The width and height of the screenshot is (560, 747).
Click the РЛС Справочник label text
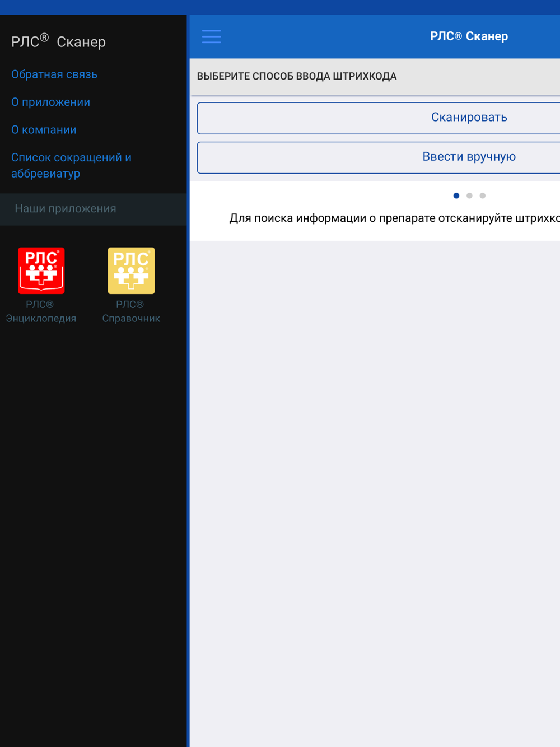tap(131, 311)
